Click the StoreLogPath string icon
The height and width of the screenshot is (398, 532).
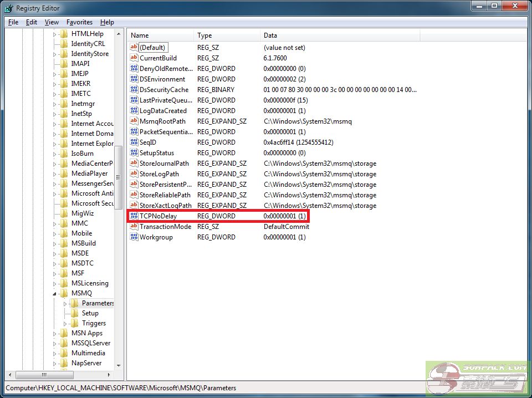134,174
